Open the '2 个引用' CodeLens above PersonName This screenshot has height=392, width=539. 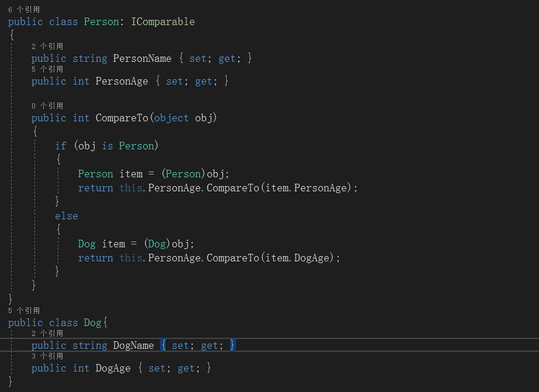tap(47, 46)
